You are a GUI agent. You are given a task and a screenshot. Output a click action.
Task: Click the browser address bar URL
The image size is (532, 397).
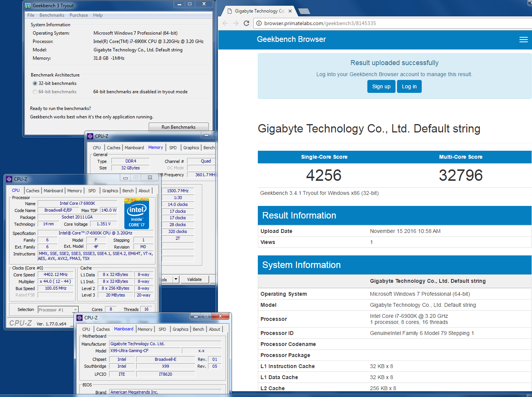[320, 23]
